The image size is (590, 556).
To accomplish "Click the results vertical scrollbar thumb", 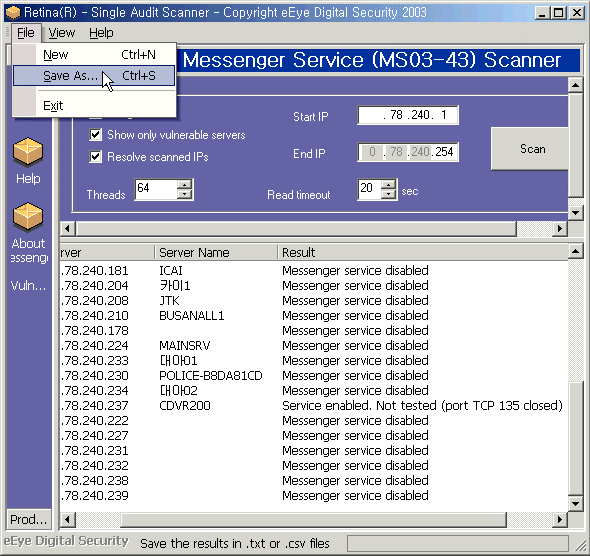I will (x=576, y=438).
